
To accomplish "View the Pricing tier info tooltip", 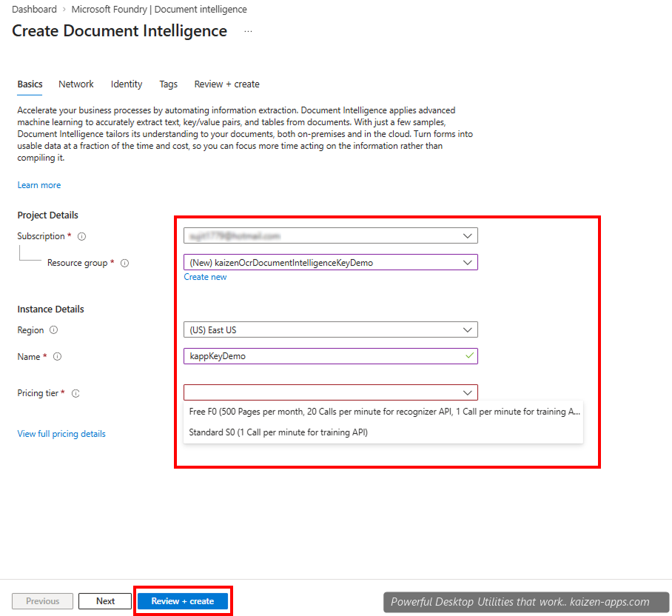I will coord(75,393).
